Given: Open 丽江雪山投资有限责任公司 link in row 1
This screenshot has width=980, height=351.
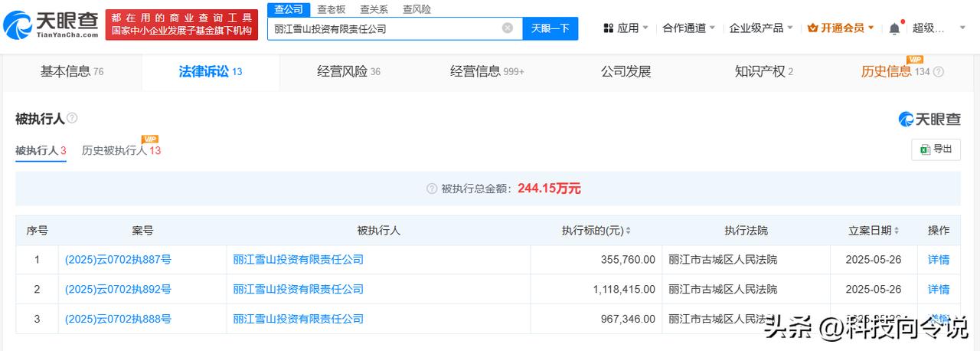Looking at the screenshot, I should [x=299, y=260].
